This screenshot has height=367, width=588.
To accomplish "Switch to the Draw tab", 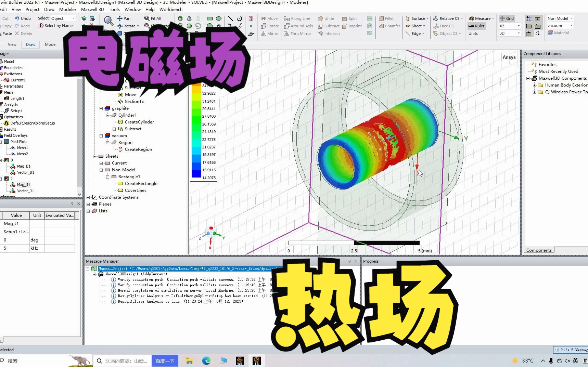I will 30,44.
